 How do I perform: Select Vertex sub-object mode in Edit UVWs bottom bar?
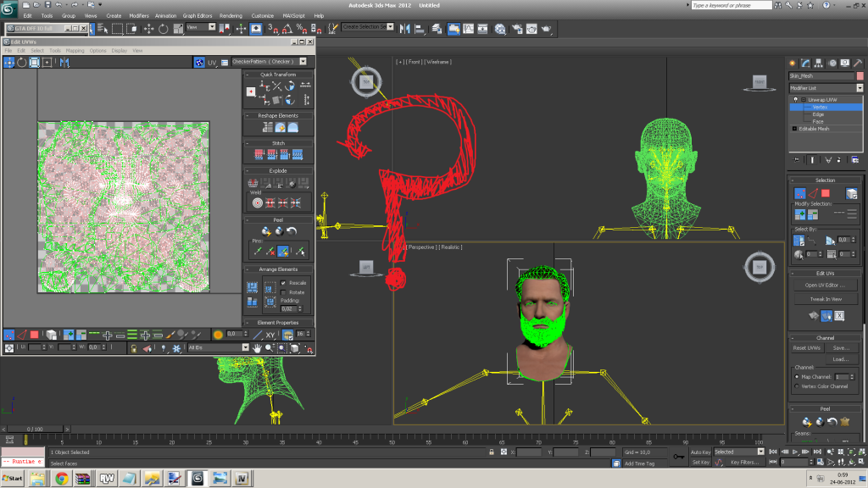click(8, 335)
